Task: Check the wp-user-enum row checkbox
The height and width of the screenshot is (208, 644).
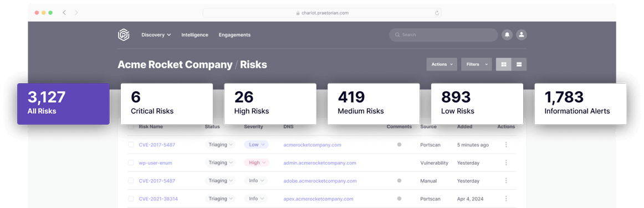Action: (x=131, y=163)
